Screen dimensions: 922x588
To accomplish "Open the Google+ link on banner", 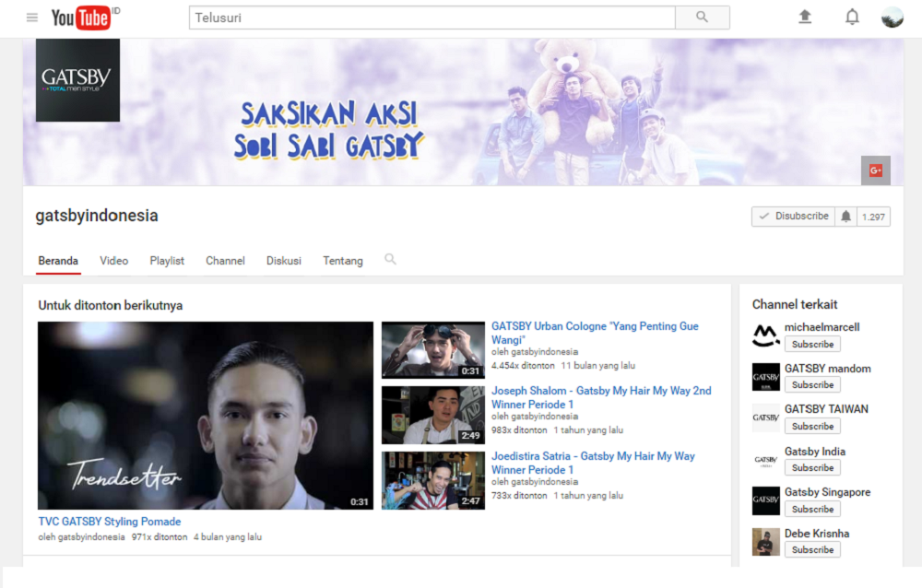I will point(876,171).
